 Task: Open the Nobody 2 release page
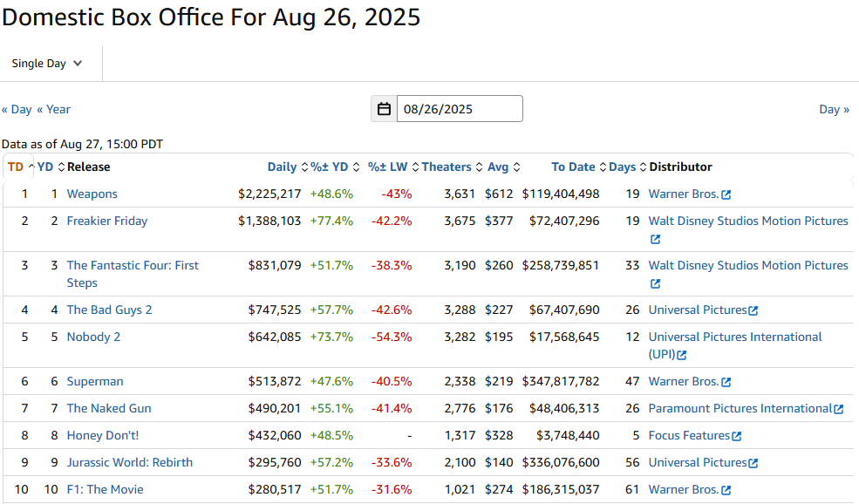[x=93, y=337]
